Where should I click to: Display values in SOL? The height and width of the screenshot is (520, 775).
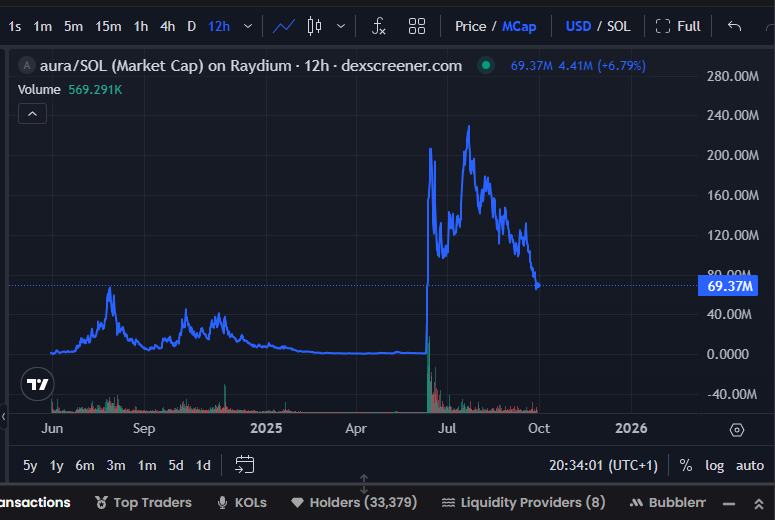(618, 26)
